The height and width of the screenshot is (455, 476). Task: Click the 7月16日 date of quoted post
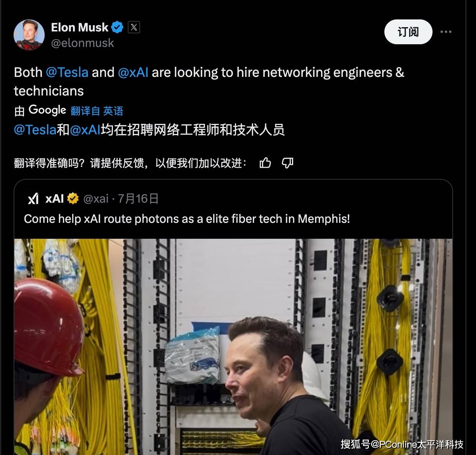pos(138,199)
